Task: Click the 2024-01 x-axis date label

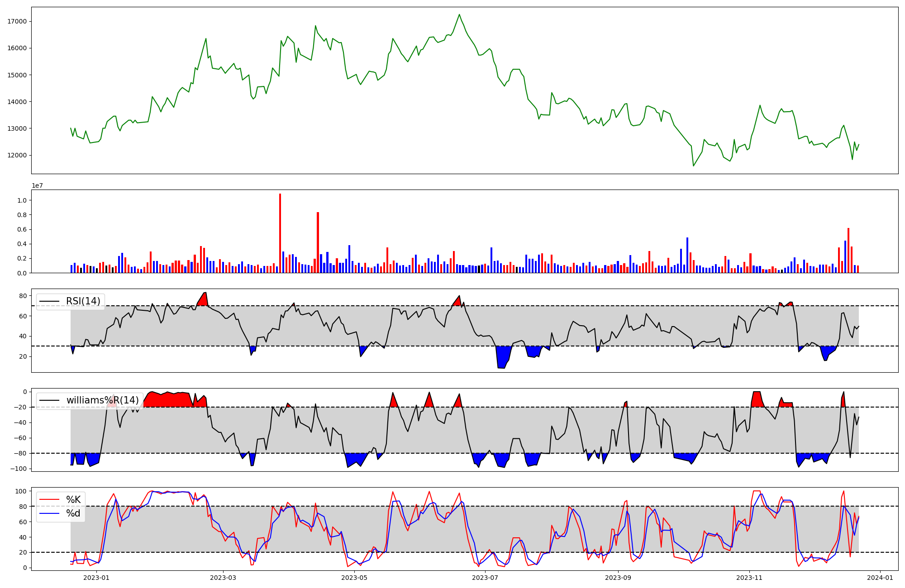Action: pyautogui.click(x=880, y=578)
